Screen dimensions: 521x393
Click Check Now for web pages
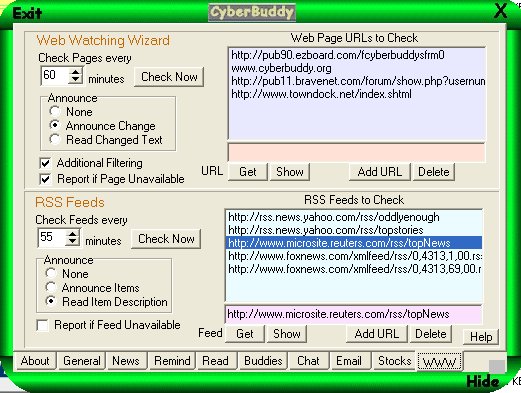click(169, 77)
